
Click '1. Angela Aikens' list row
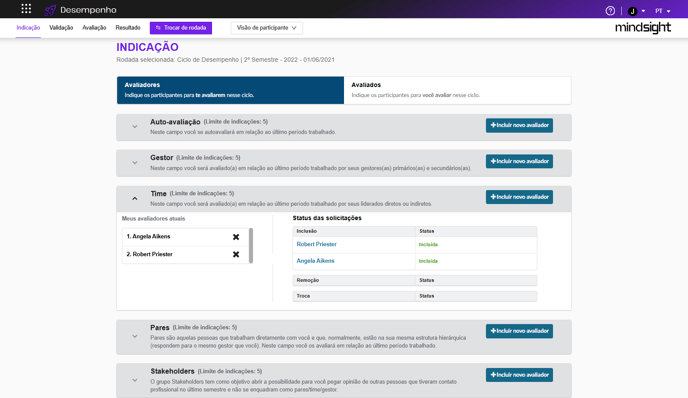pyautogui.click(x=185, y=237)
